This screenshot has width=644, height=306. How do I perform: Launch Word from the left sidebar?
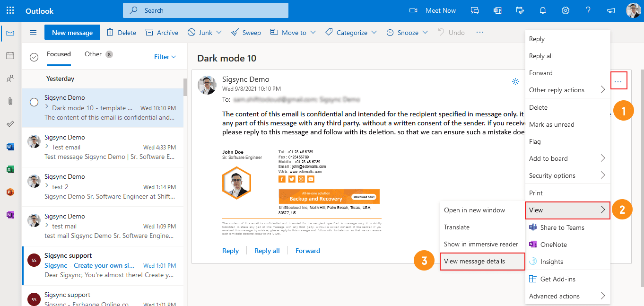pyautogui.click(x=10, y=147)
